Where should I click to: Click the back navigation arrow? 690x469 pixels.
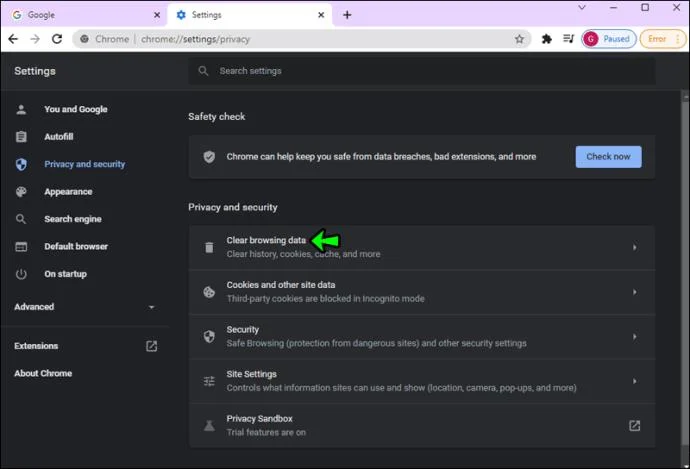[13, 39]
